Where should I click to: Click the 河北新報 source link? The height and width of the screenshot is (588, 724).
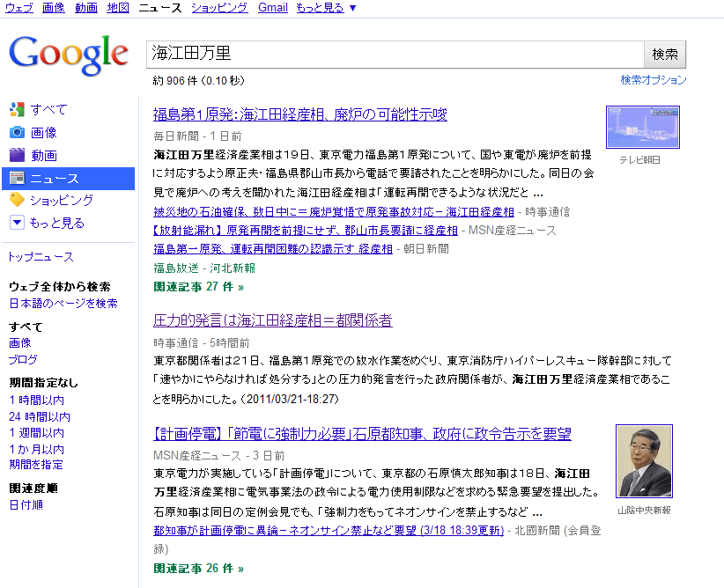(233, 268)
